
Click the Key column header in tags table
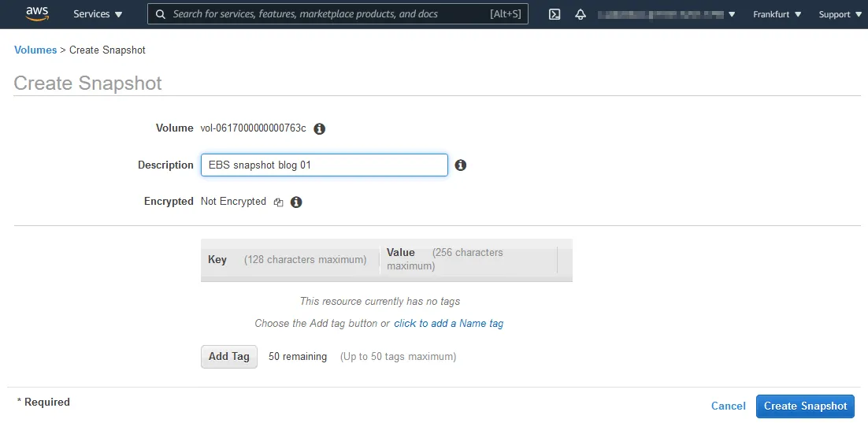pyautogui.click(x=217, y=260)
